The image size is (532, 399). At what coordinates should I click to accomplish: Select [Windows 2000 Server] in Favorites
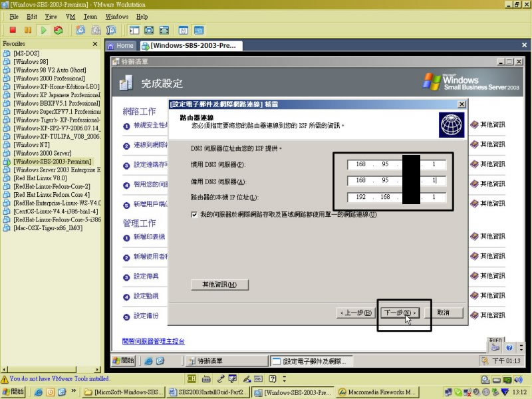(43, 154)
